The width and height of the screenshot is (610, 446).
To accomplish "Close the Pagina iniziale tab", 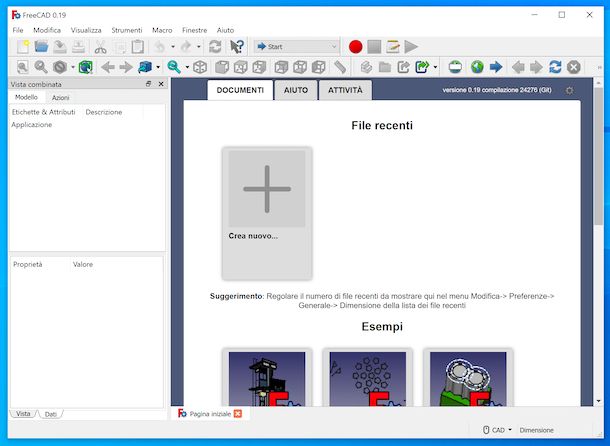I will coord(238,414).
